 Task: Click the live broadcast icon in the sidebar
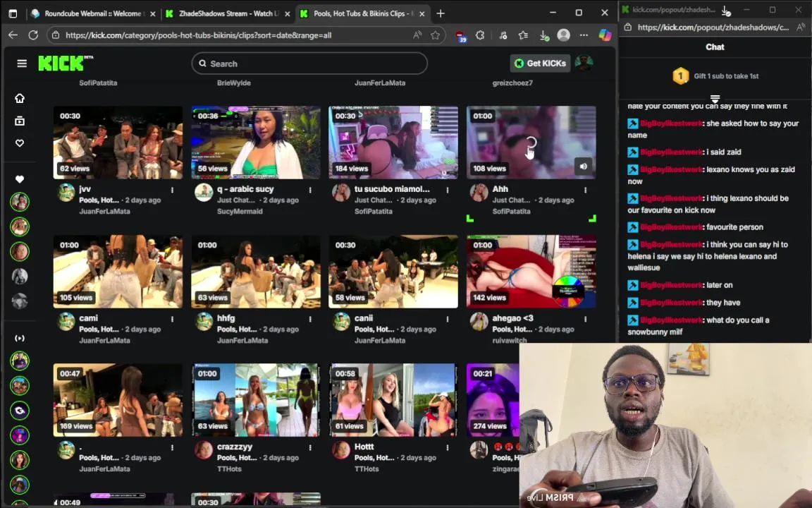(20, 338)
